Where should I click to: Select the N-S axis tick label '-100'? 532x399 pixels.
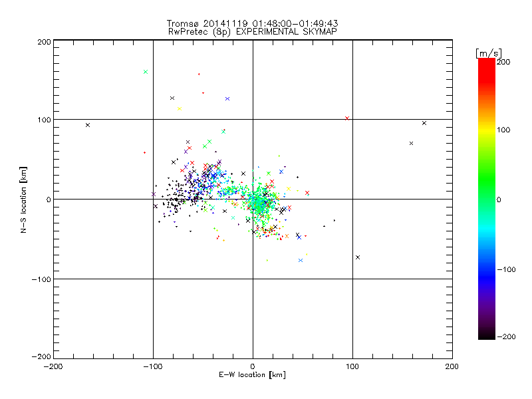point(41,279)
